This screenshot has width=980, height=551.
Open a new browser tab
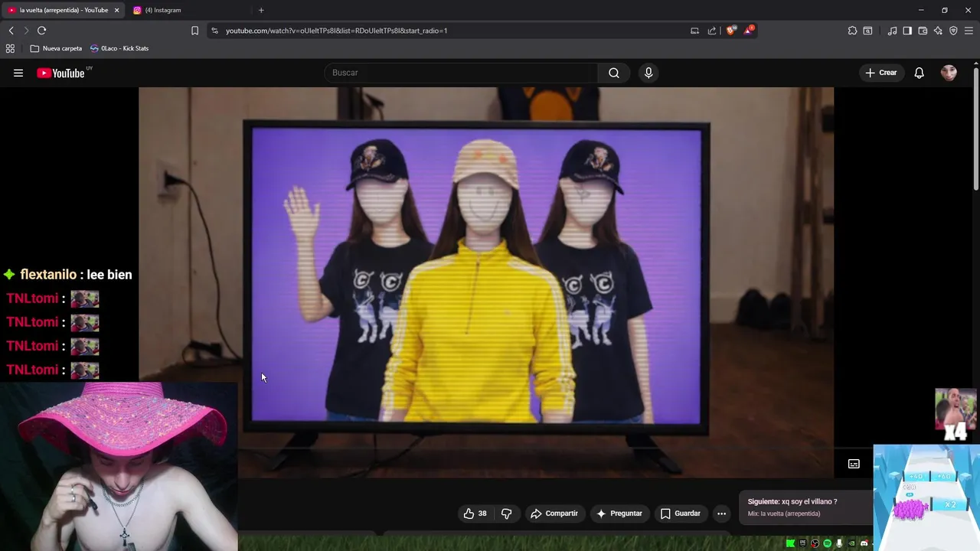coord(261,10)
